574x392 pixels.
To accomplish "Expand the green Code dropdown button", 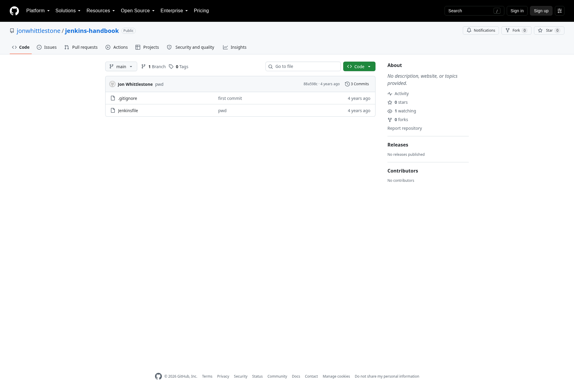I will (x=359, y=66).
